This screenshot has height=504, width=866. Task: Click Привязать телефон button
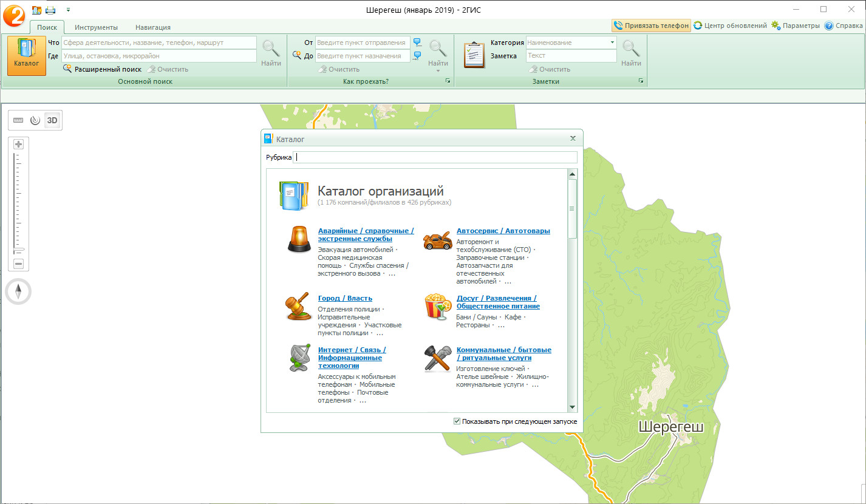[651, 26]
